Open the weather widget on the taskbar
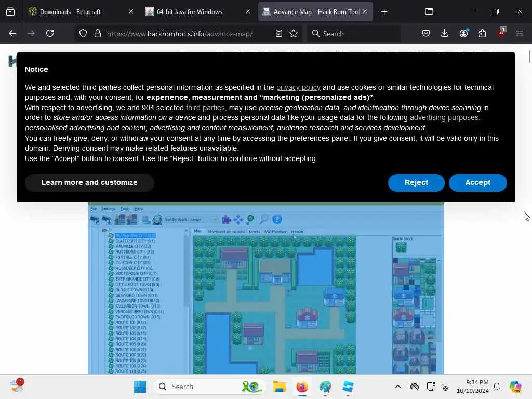 click(17, 386)
